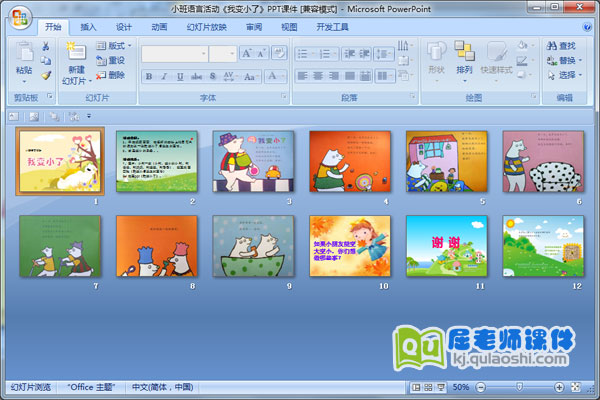
Task: Open the 版式 (Layout) dropdown
Action: pos(117,46)
